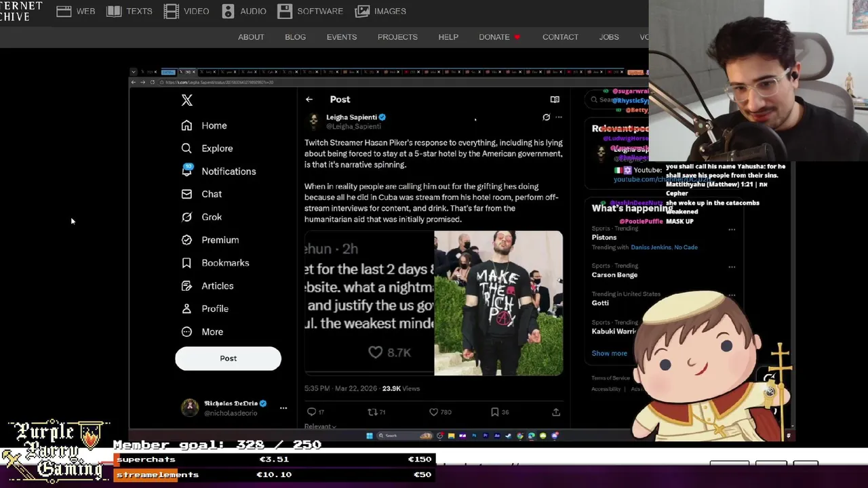This screenshot has height=488, width=868.
Task: Open the Nicholas DeOrio account switcher
Action: 233,408
